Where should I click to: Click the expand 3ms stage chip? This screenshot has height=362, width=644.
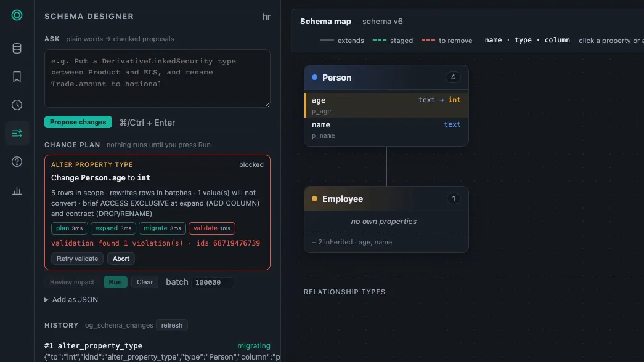[x=113, y=228]
